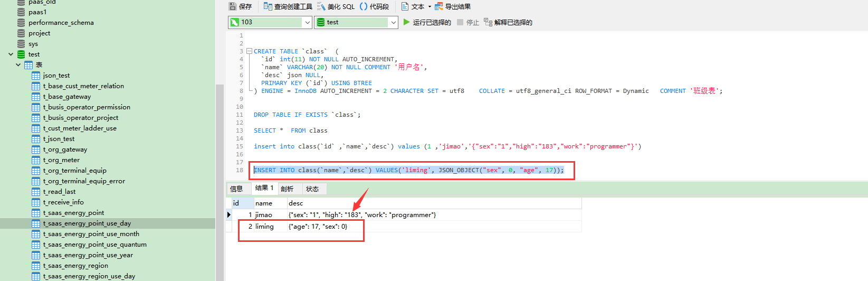Select table t_org_terminal_equip
Screen dimensions: 868x281
[x=74, y=171]
